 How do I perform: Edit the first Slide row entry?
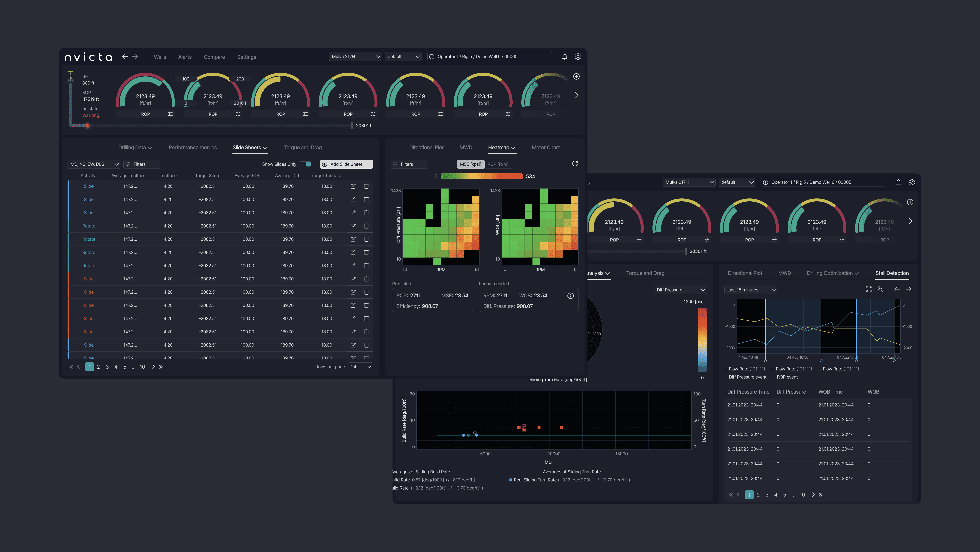[x=353, y=186]
